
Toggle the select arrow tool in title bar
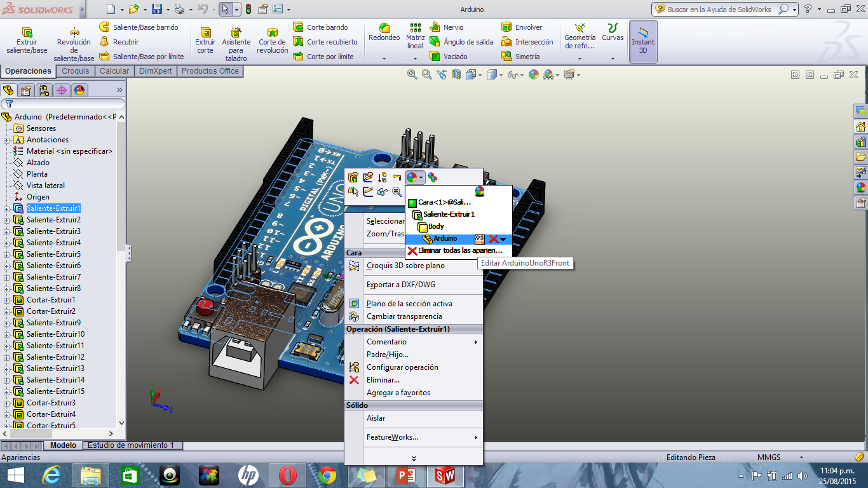(x=225, y=10)
